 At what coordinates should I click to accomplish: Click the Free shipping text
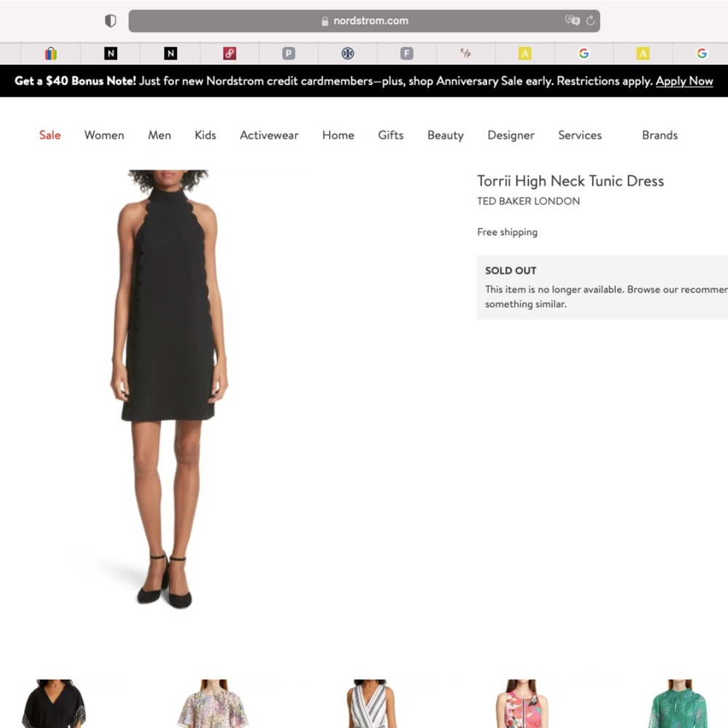(507, 232)
